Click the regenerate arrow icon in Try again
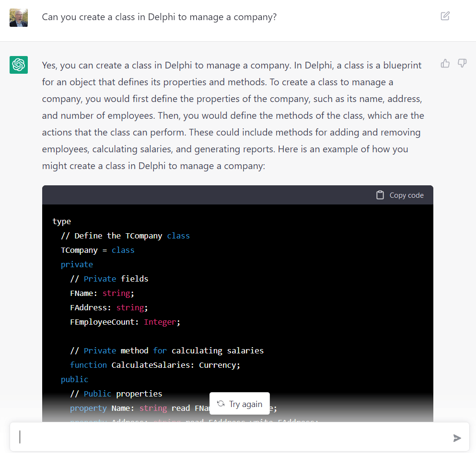The width and height of the screenshot is (476, 453). tap(221, 403)
